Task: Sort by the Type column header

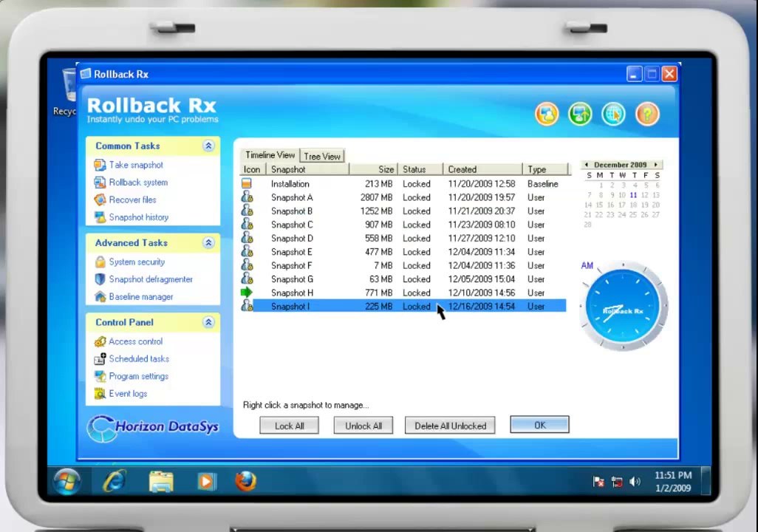Action: [x=546, y=169]
